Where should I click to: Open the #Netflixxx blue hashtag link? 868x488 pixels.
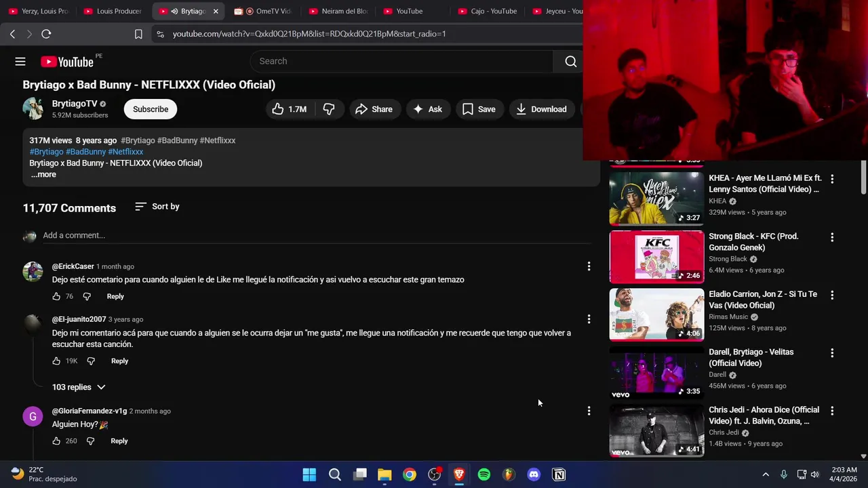tap(125, 152)
